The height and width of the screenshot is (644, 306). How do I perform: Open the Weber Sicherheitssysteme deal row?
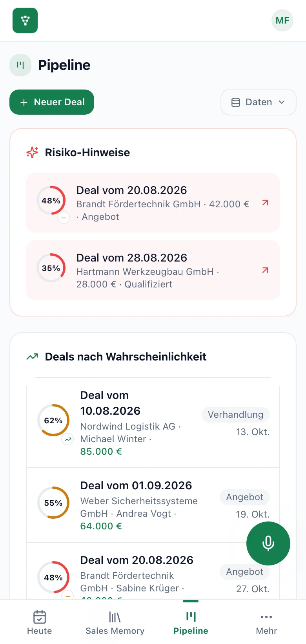pos(153,505)
